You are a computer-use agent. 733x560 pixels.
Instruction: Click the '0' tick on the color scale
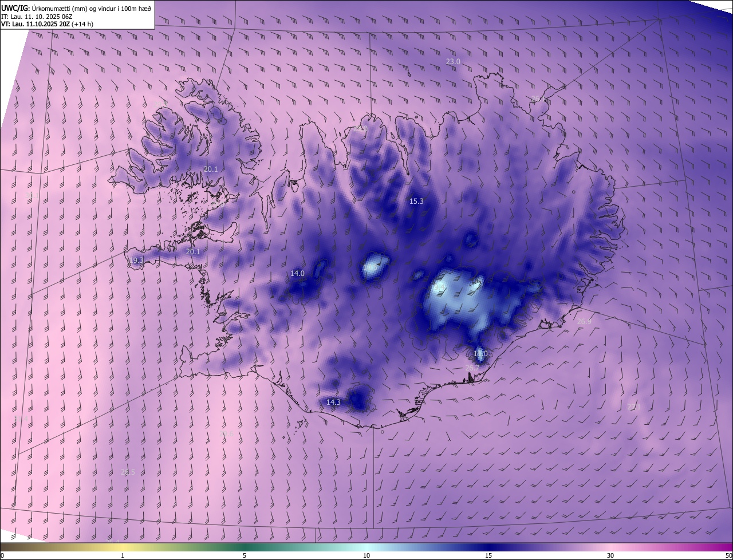[x=2, y=556]
